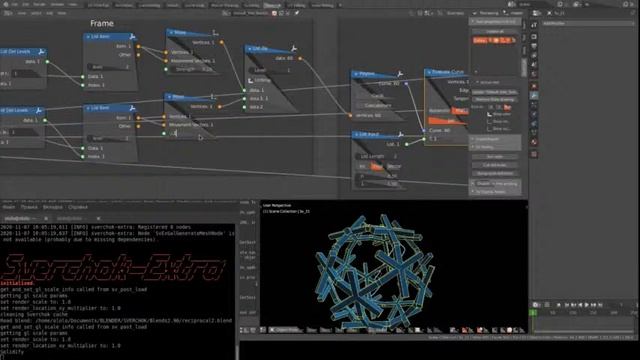
Task: Open the Tool properties tab icon
Action: (534, 26)
